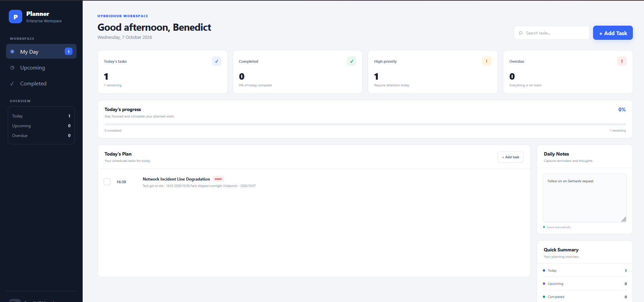Screen dimensions: 644x302
Task: Click the Completed card green check icon
Action: click(352, 61)
